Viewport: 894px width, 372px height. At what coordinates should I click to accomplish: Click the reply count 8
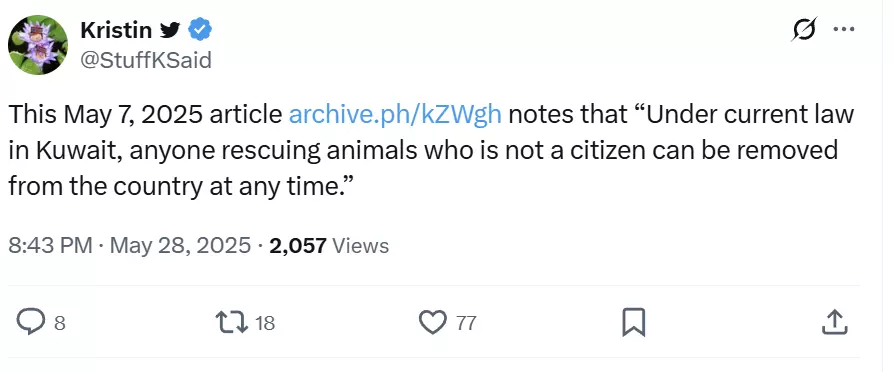[59, 324]
